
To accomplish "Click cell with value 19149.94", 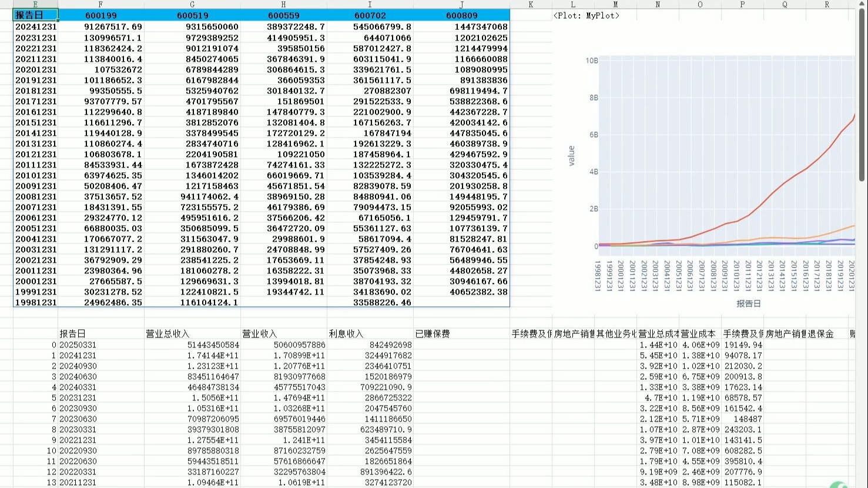I will click(742, 345).
